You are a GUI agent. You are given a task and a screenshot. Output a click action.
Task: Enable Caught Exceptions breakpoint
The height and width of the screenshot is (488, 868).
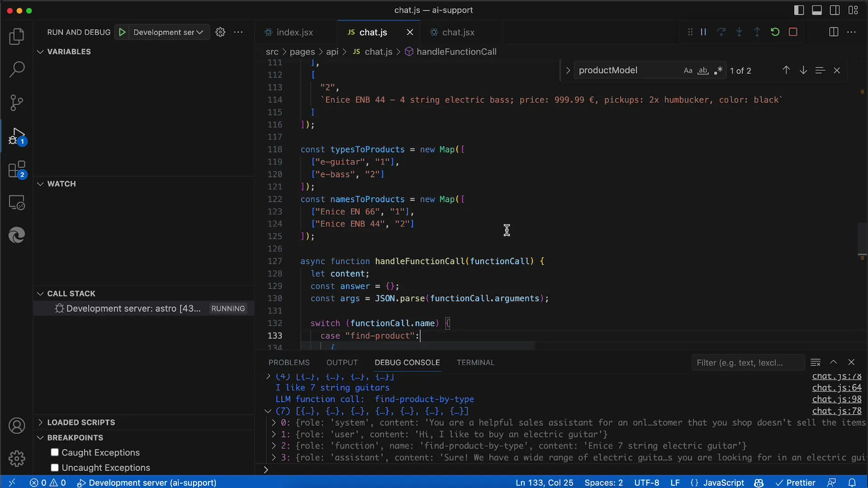click(x=55, y=453)
